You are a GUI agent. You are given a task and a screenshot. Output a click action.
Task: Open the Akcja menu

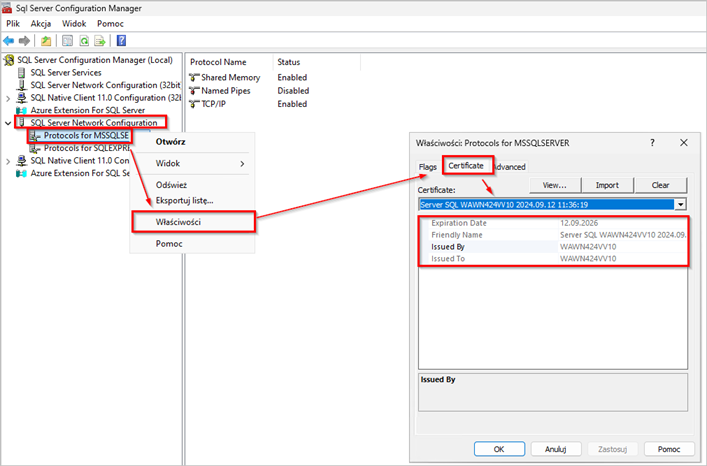(41, 24)
